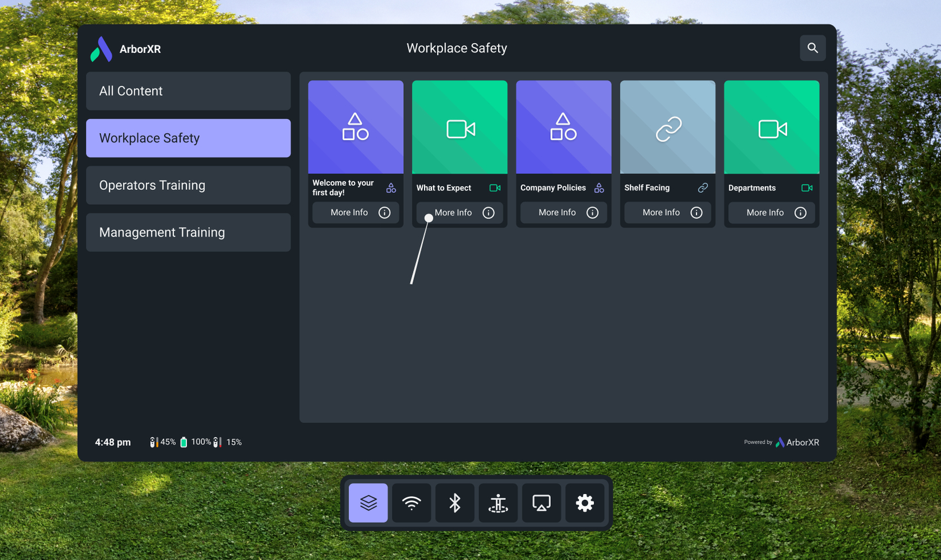Open the Shelf Facing link thumbnail
Image resolution: width=941 pixels, height=560 pixels.
click(x=668, y=127)
